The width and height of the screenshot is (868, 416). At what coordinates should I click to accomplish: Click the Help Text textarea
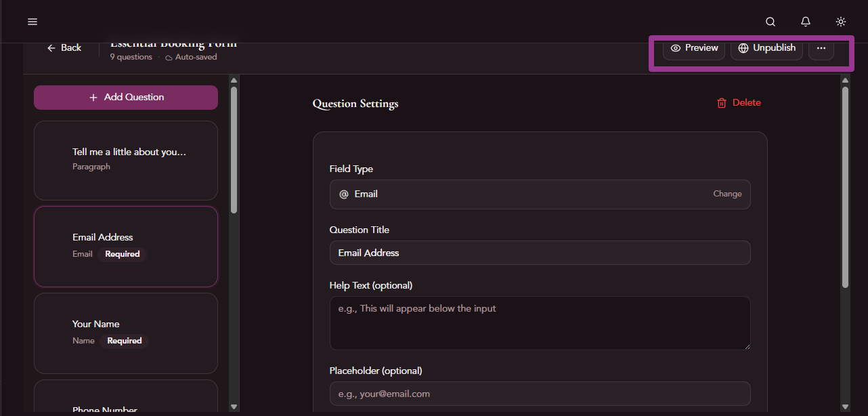click(x=540, y=323)
